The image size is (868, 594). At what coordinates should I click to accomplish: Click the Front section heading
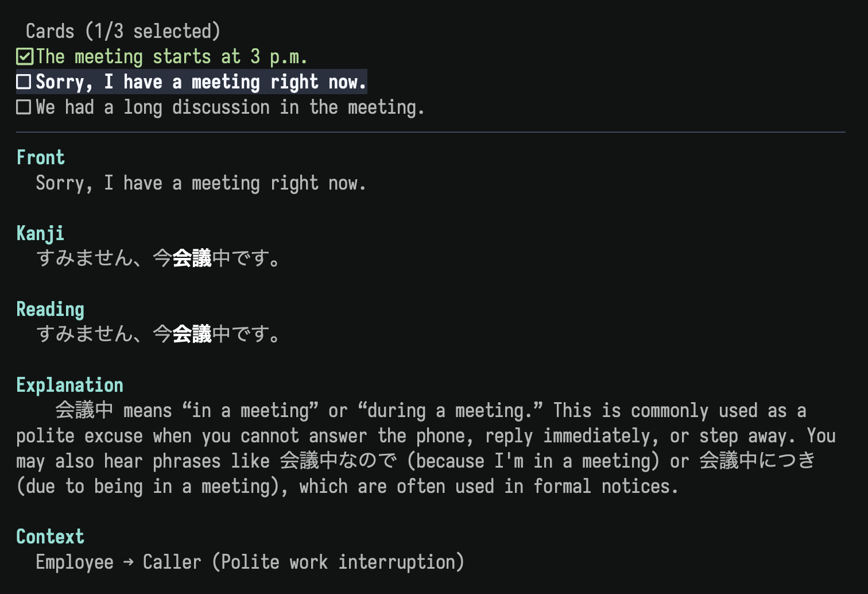coord(41,157)
